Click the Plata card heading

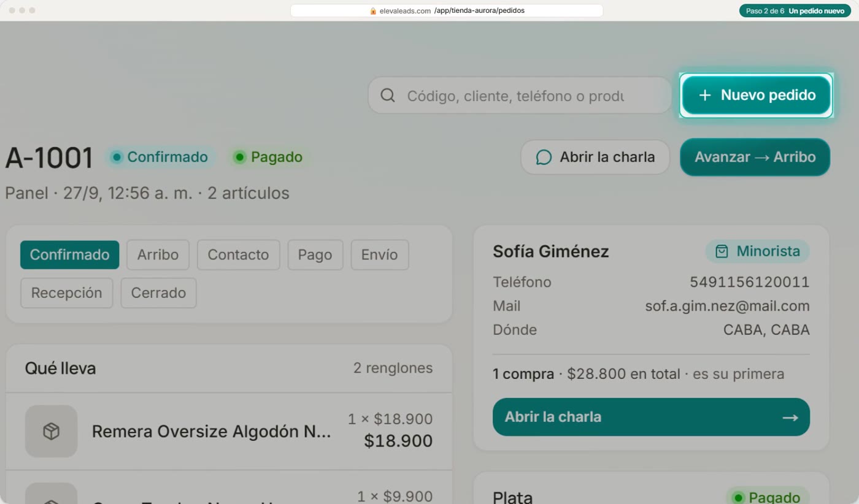pyautogui.click(x=512, y=497)
